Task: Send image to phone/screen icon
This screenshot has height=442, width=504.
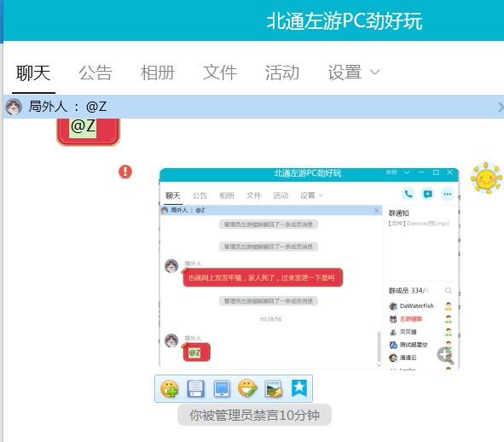Action: tap(222, 388)
